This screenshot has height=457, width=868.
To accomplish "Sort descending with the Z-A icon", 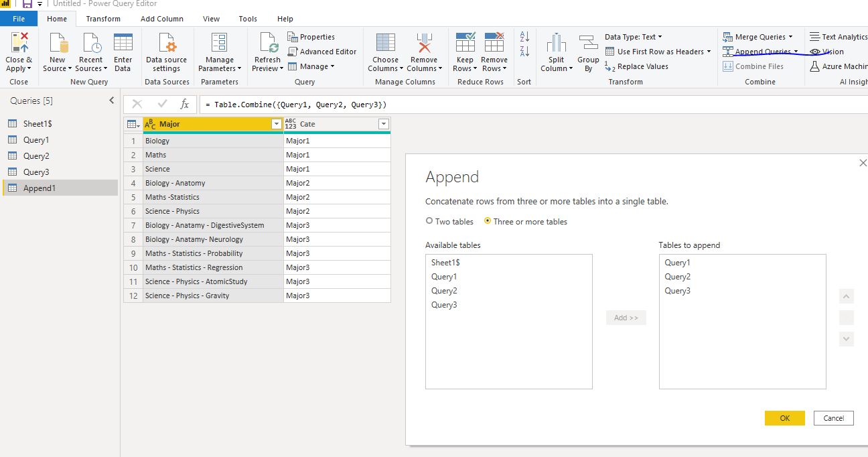I will [x=524, y=52].
